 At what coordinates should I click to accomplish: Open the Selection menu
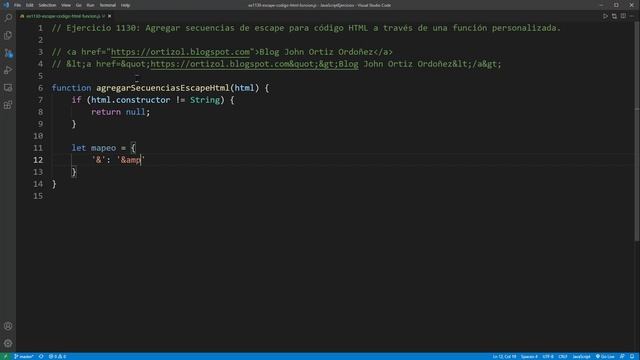click(47, 5)
